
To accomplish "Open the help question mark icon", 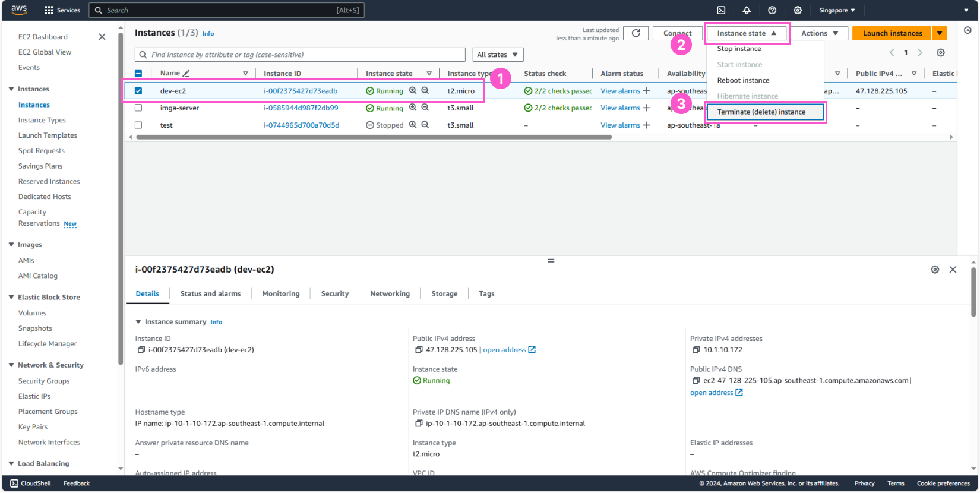I will coord(772,10).
